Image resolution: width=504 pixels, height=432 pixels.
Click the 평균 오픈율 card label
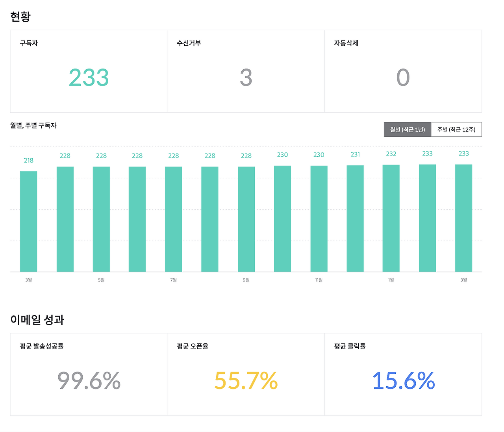pos(193,347)
